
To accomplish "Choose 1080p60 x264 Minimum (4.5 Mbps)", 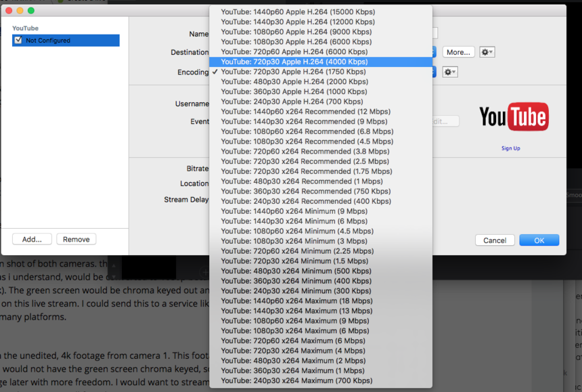I will click(x=321, y=232).
